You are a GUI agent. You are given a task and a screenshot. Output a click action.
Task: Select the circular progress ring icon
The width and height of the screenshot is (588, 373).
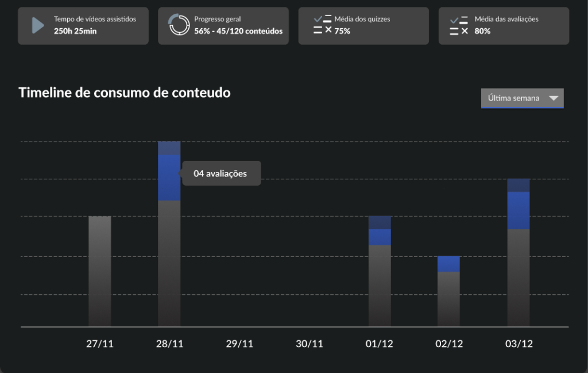tap(179, 24)
